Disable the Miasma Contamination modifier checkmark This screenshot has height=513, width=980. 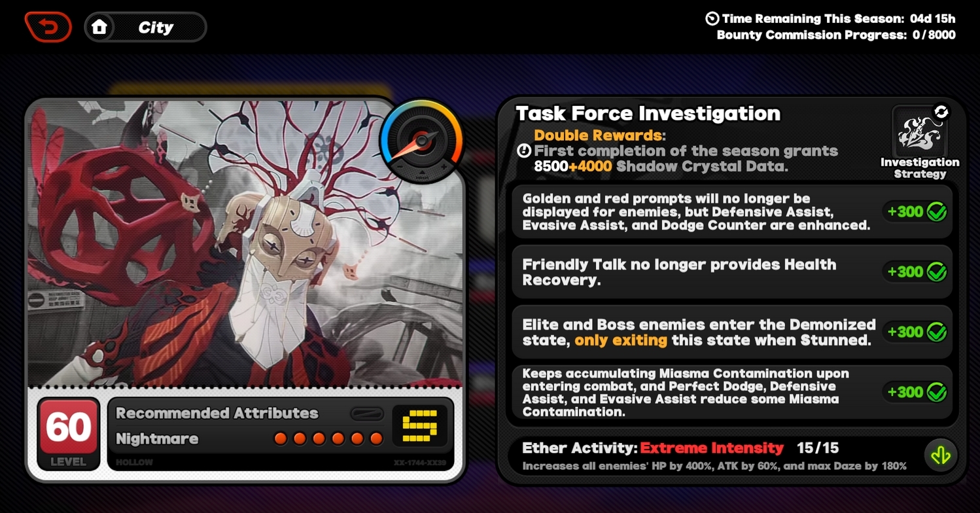click(936, 392)
